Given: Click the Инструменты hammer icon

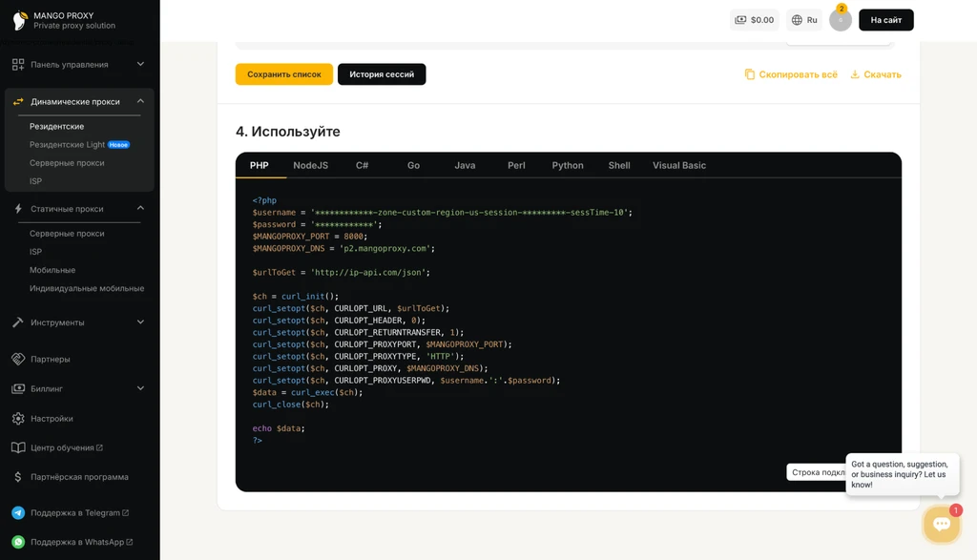Looking at the screenshot, I should coord(18,322).
